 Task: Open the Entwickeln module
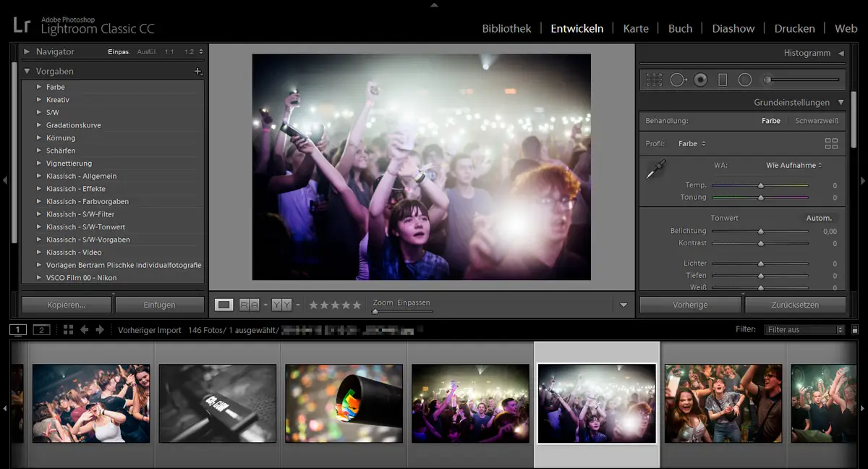576,28
